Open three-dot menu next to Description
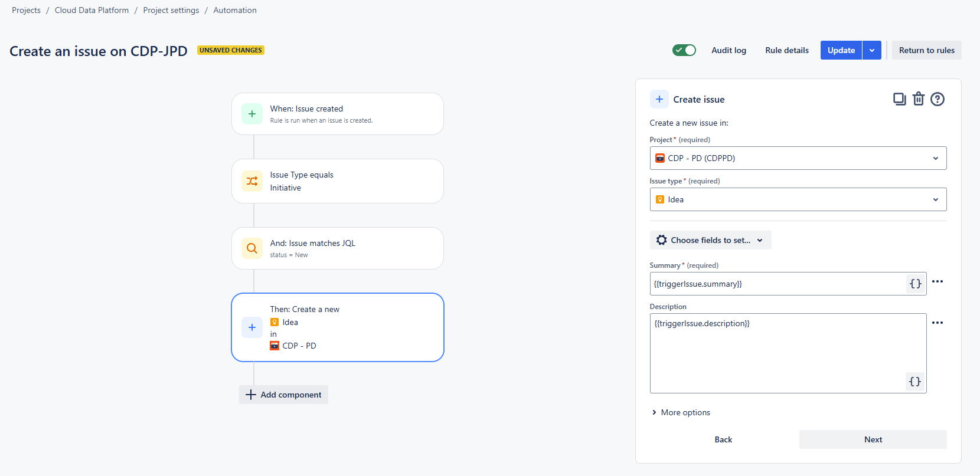 click(x=937, y=323)
